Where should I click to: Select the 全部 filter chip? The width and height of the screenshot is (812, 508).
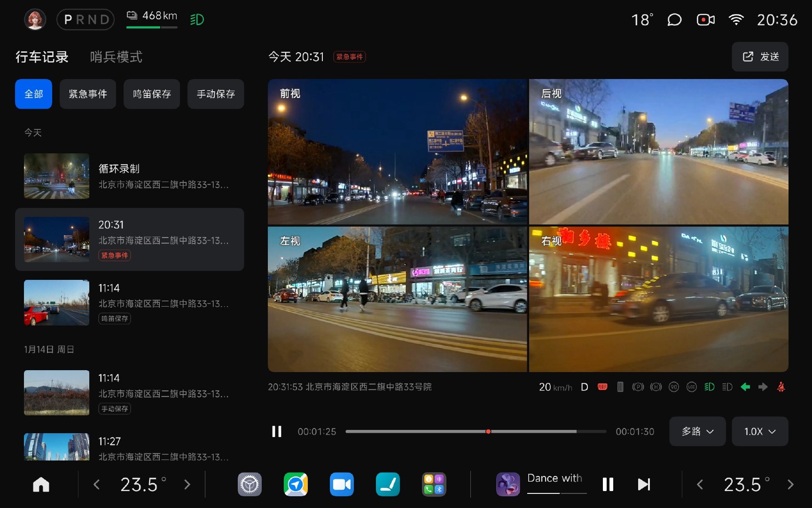click(33, 94)
